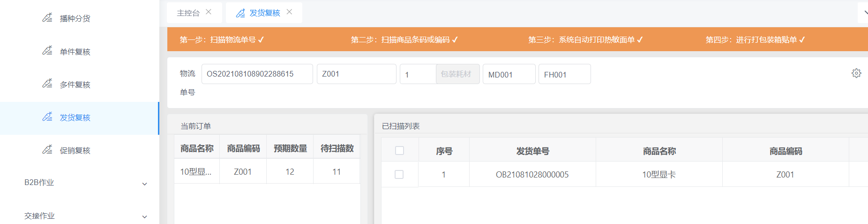Click the 发货单号 column header

pyautogui.click(x=532, y=151)
